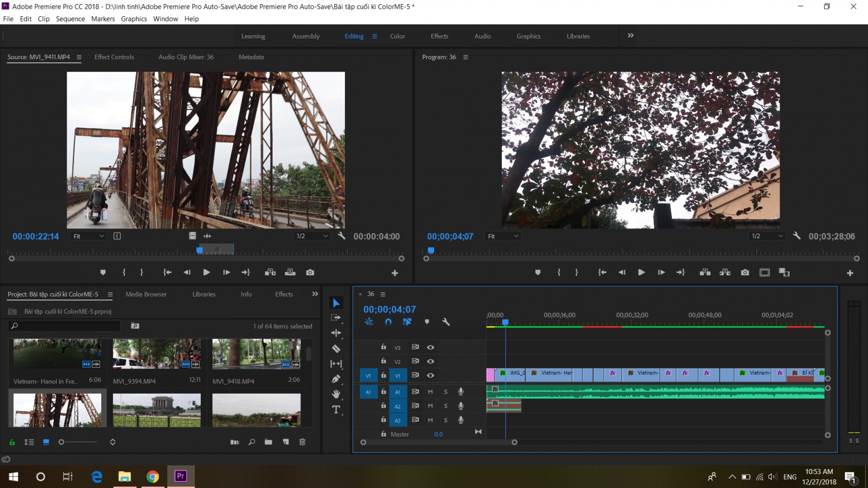Select the Track Select Forward tool
The width and height of the screenshot is (868, 488).
[x=336, y=318]
